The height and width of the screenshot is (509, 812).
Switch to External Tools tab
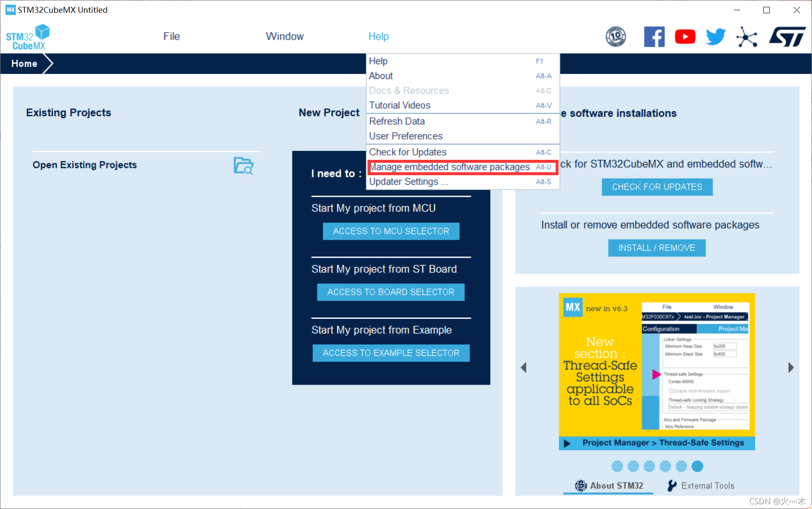point(701,486)
